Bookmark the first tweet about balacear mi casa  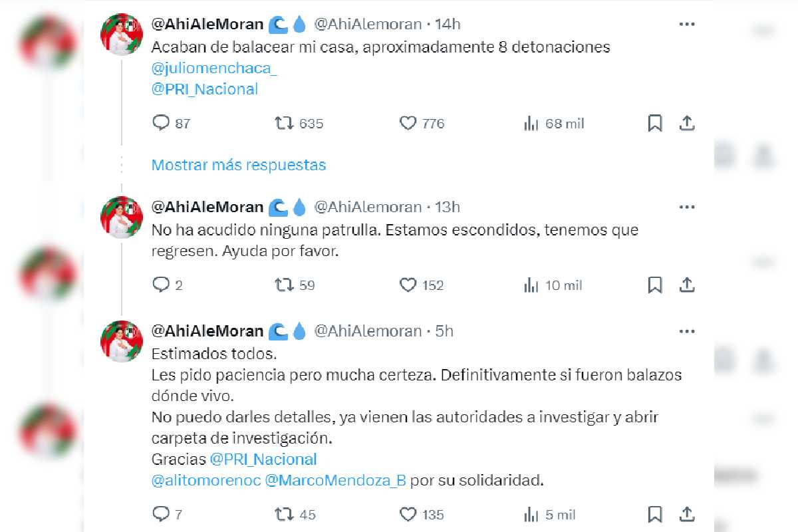[655, 123]
